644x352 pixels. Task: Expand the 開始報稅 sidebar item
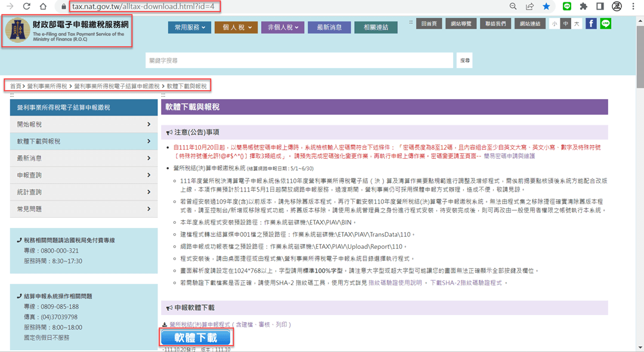point(84,125)
